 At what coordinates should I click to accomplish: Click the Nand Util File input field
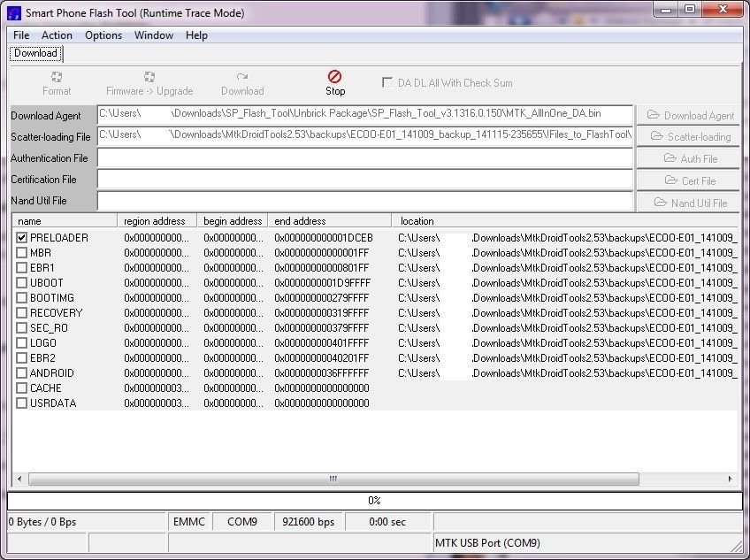coord(365,201)
